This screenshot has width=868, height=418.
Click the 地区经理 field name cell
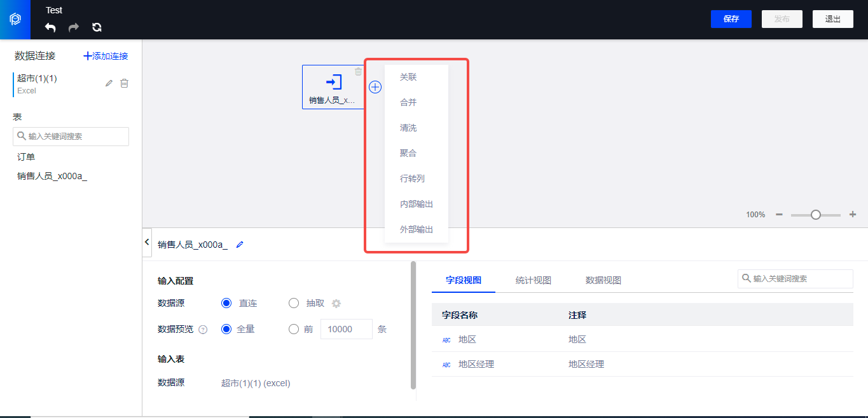[x=476, y=364]
